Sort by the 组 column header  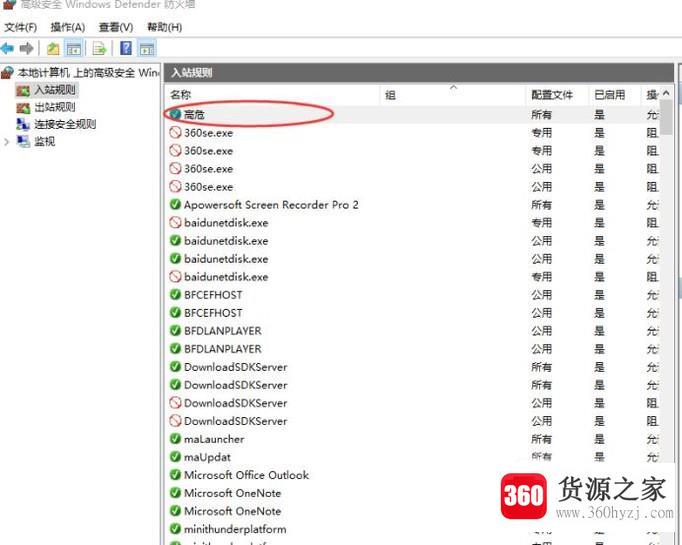[x=453, y=95]
